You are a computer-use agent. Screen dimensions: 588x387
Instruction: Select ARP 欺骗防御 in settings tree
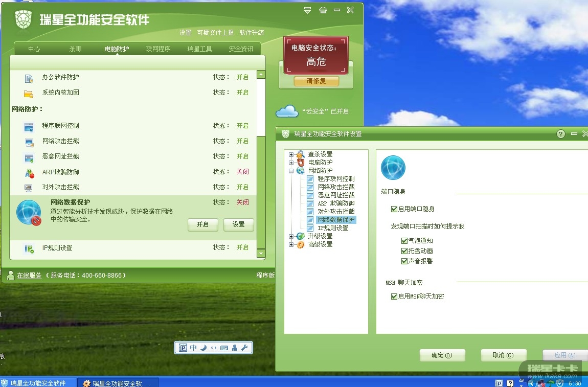[x=336, y=203]
